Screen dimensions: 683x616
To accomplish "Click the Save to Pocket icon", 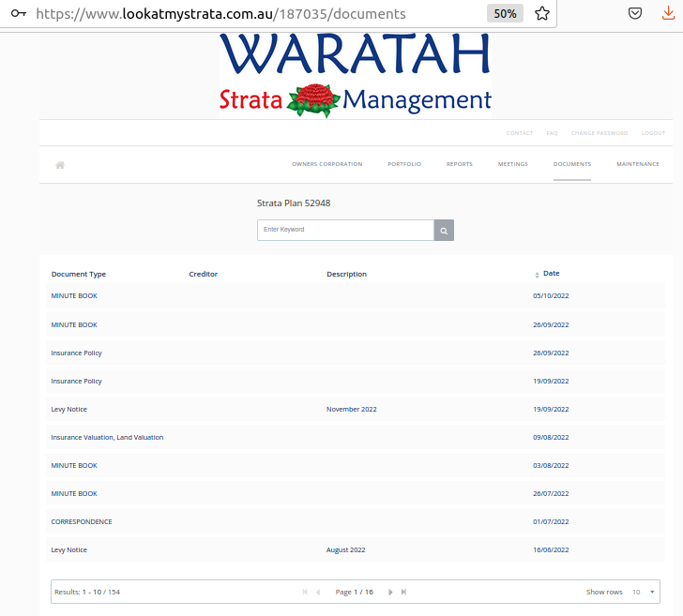I will (x=635, y=14).
